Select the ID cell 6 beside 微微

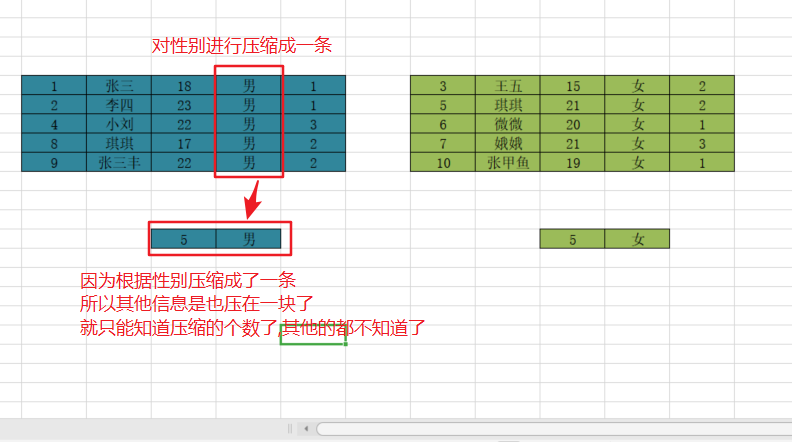pyautogui.click(x=443, y=124)
